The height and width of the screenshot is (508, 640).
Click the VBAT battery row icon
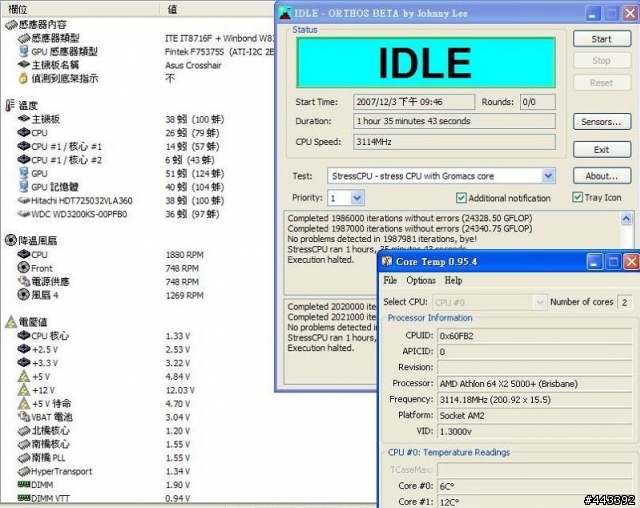[x=24, y=417]
